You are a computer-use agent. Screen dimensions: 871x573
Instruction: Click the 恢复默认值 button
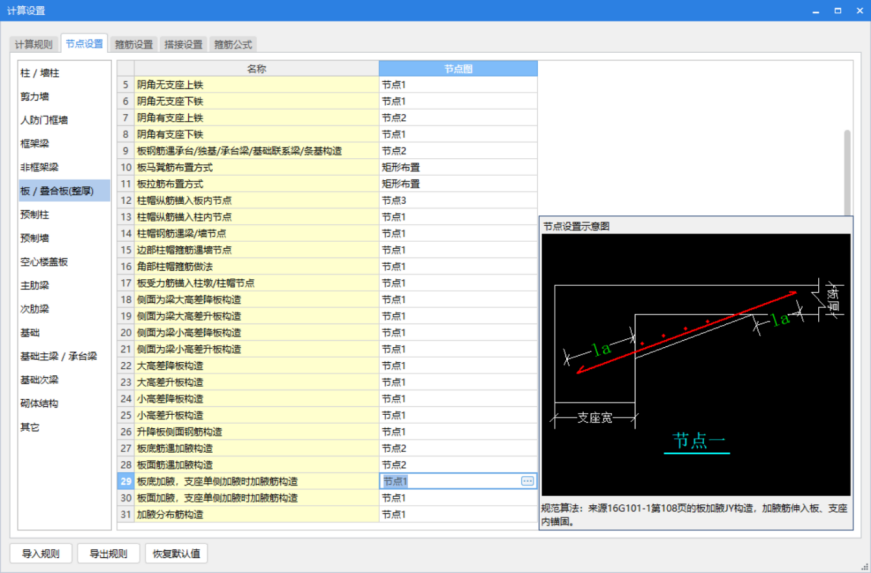click(x=176, y=554)
